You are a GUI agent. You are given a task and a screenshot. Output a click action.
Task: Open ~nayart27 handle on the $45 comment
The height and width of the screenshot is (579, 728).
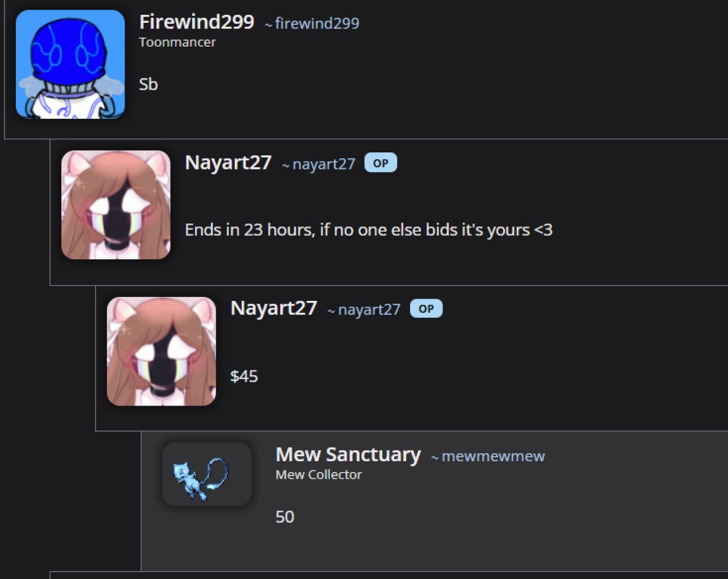364,310
